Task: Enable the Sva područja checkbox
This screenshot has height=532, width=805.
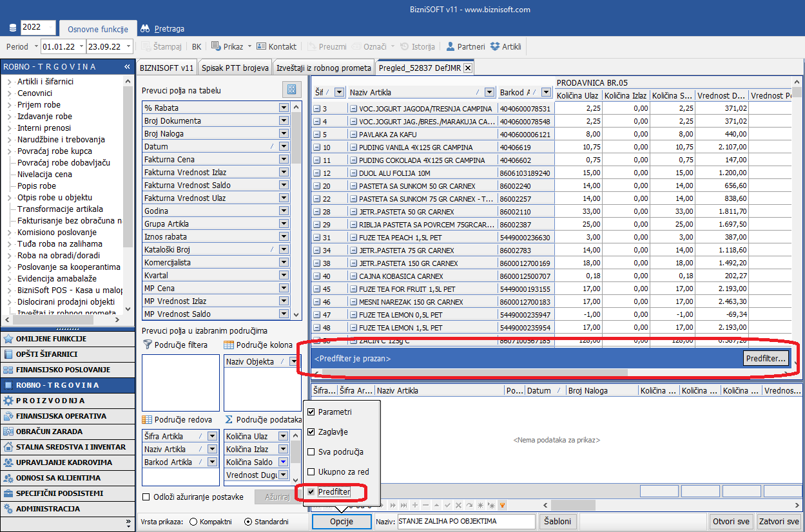Action: [312, 452]
